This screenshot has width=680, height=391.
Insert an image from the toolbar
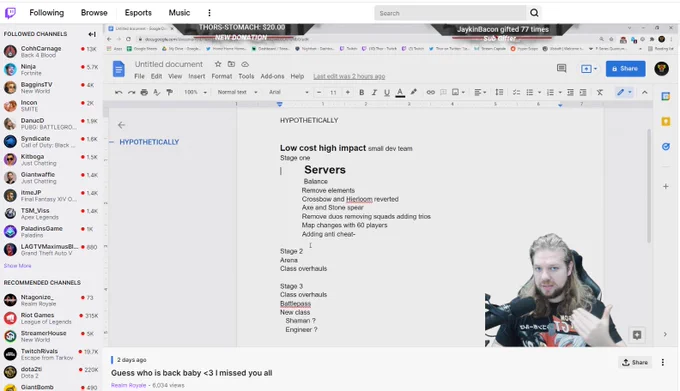pyautogui.click(x=458, y=92)
